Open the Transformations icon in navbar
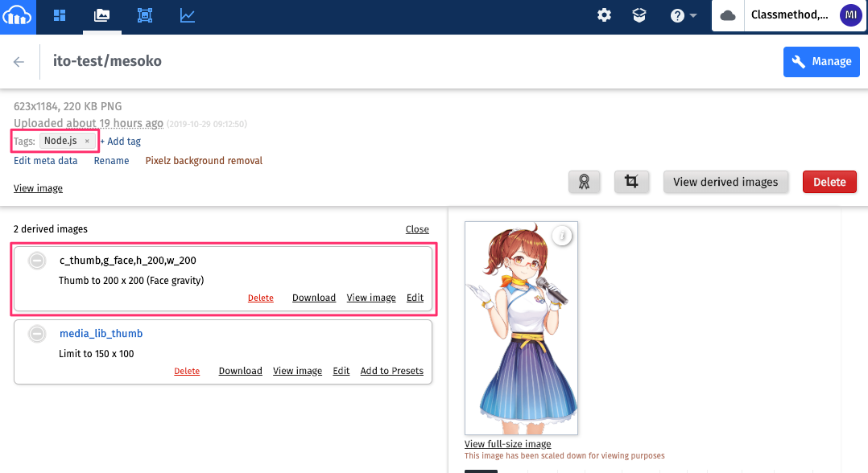Viewport: 868px width, 473px height. point(145,15)
